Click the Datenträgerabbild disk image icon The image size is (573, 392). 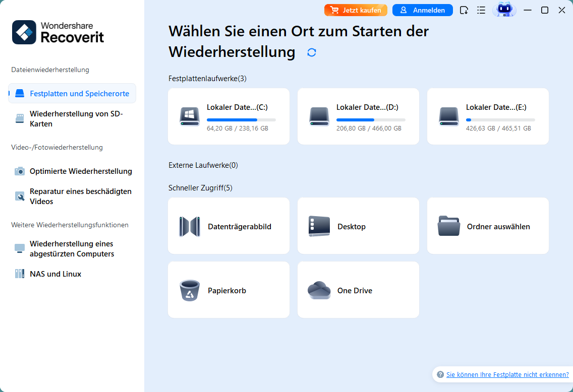pyautogui.click(x=189, y=226)
